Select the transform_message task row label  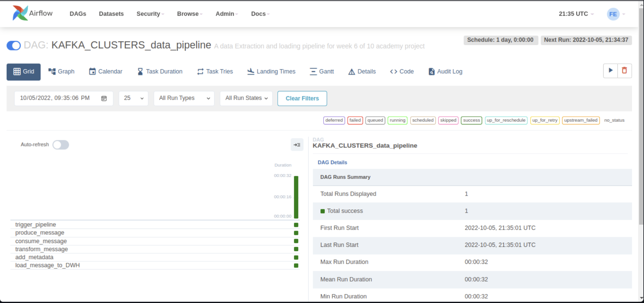(x=42, y=249)
